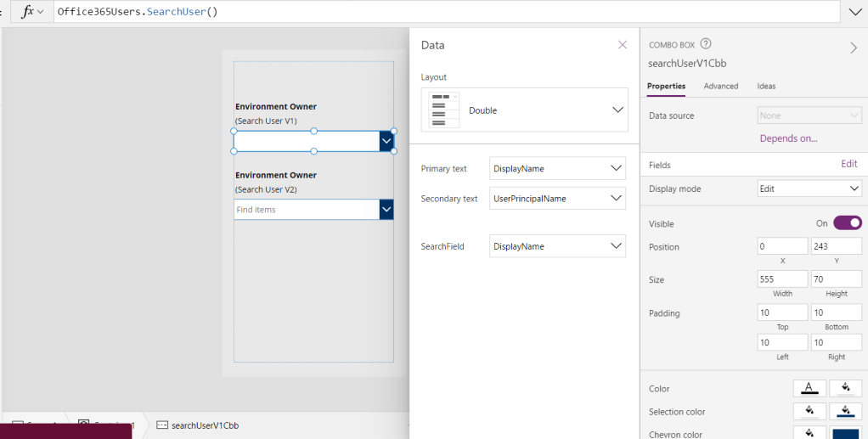Screen dimensions: 868x439
Task: Click the fx function selector icon
Action: pyautogui.click(x=32, y=12)
